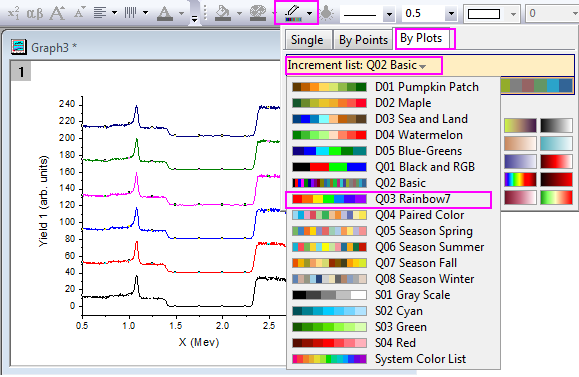The width and height of the screenshot is (579, 377).
Task: Select S04 Red palette
Action: 393,343
